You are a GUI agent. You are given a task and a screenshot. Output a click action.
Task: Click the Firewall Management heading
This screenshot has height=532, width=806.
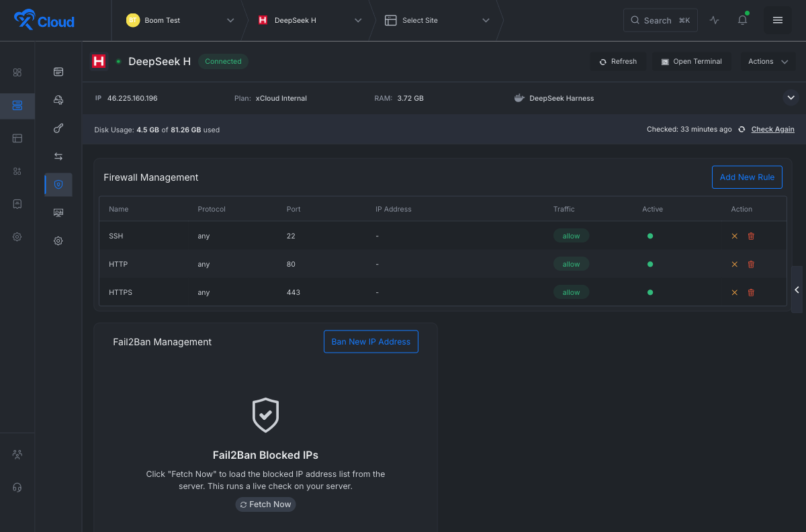coord(151,177)
